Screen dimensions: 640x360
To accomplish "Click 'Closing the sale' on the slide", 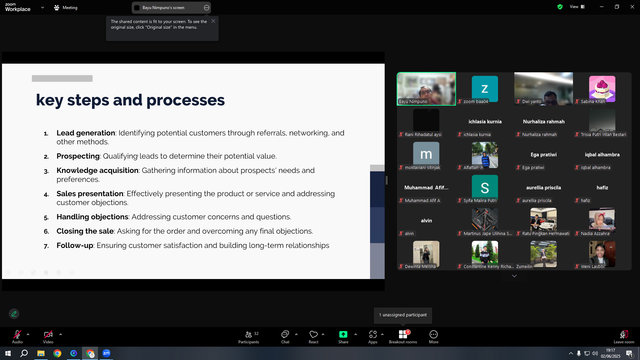I will point(85,231).
